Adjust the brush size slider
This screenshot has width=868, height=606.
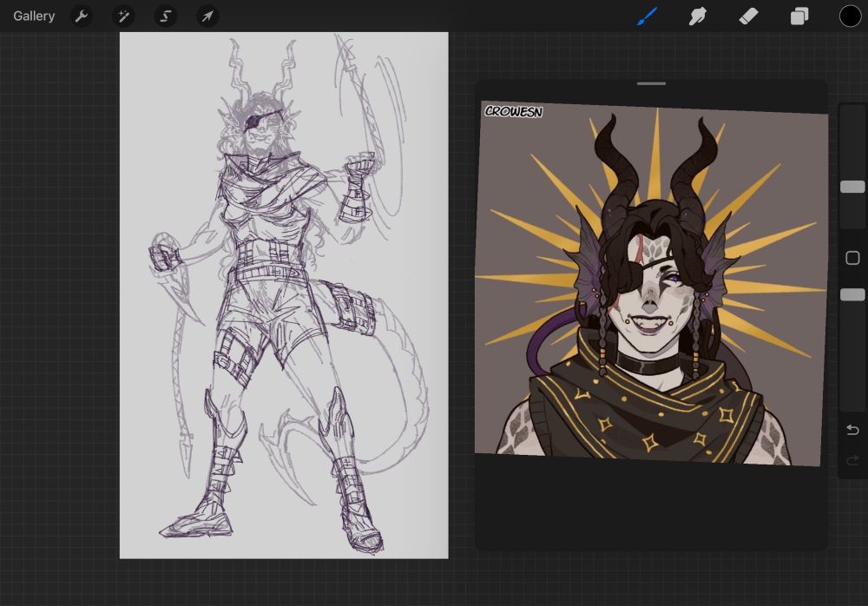[852, 187]
